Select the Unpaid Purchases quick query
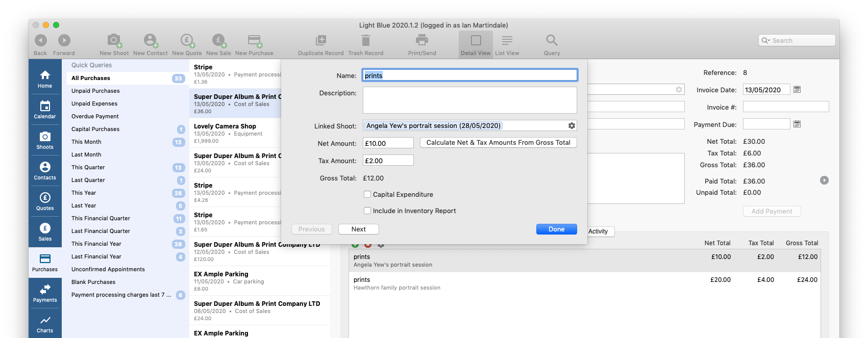The image size is (868, 338). click(95, 91)
